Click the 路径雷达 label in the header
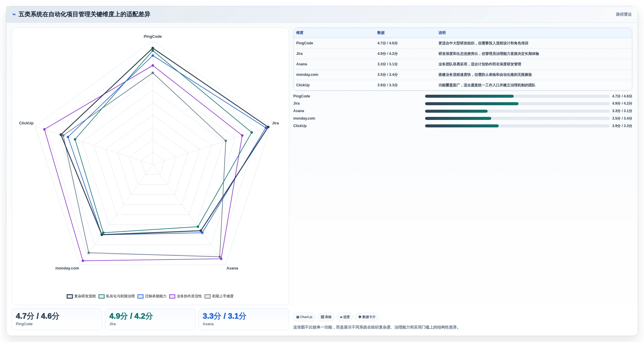Viewport: 644px width, 342px height. [x=624, y=14]
